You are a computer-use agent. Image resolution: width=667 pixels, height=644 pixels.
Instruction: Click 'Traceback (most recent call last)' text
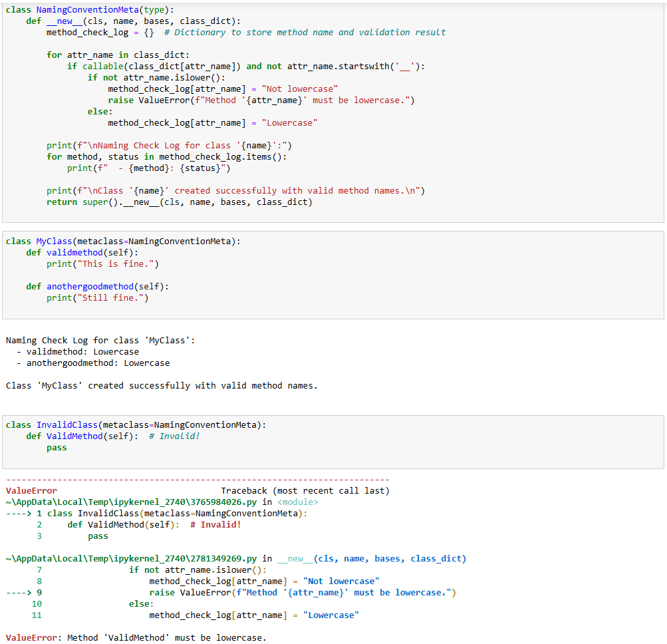click(x=305, y=491)
